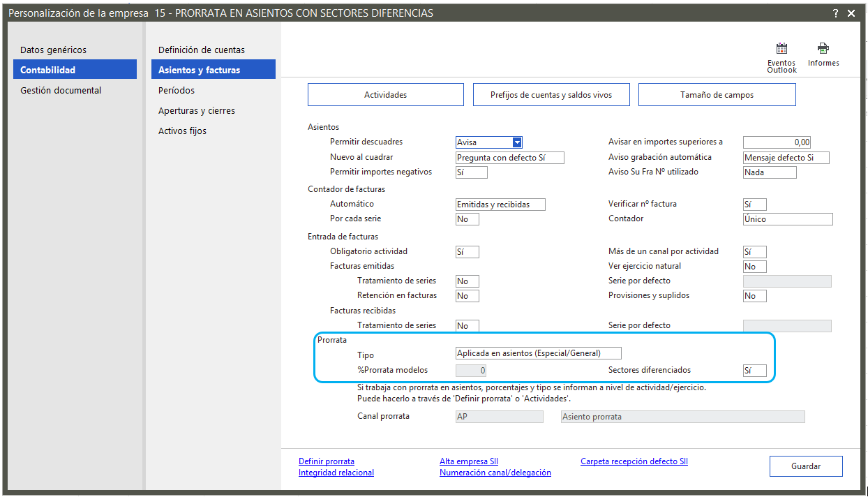Screen dimensions: 868x497
Task: Select the Contabilidad section in sidebar
Action: tap(75, 70)
